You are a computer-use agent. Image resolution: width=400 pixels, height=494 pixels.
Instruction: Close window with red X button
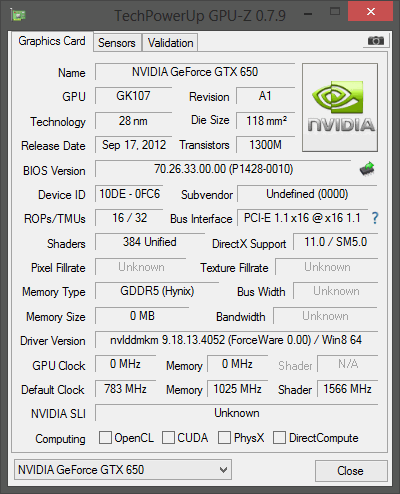point(371,12)
